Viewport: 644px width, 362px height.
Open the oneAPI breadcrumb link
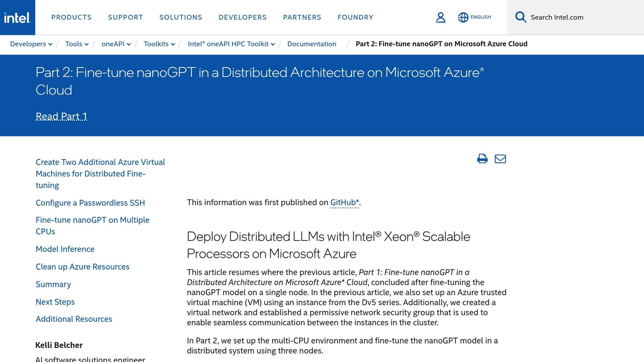tap(113, 44)
